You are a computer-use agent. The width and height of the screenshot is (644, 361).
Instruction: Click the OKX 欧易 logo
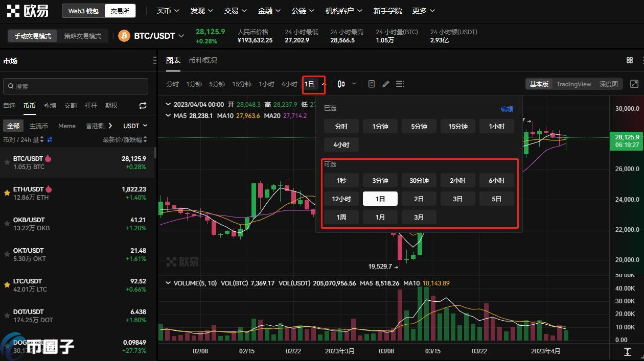pyautogui.click(x=28, y=11)
